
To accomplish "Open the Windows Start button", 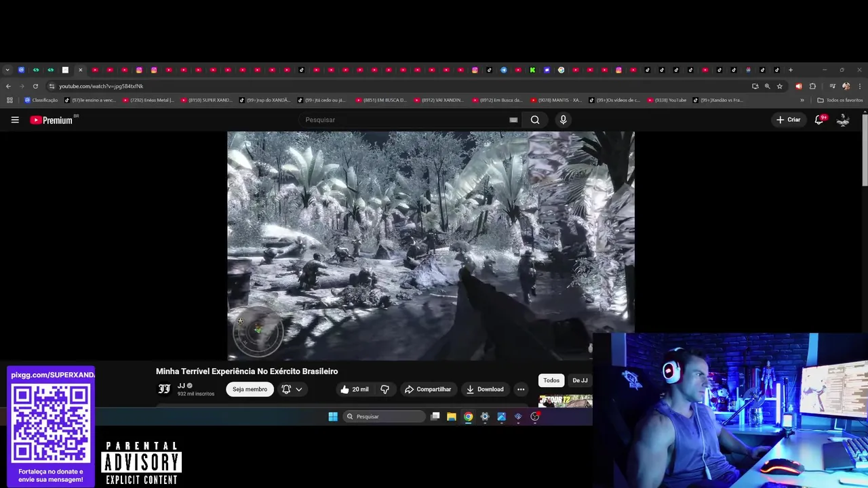I will 333,417.
